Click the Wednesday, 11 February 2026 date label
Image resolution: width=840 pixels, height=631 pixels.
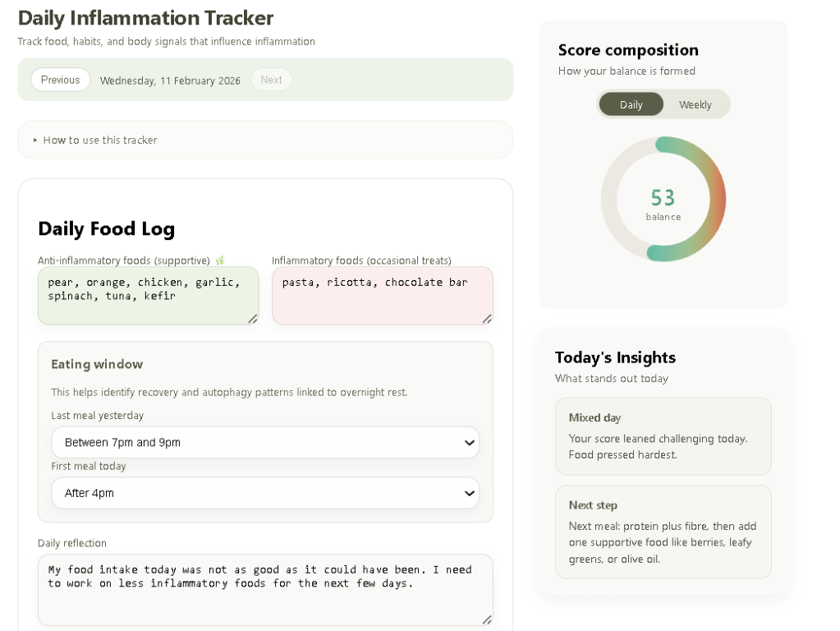pos(170,81)
